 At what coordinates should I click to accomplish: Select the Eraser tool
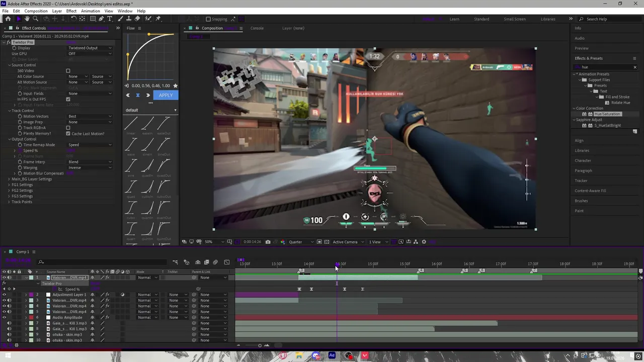click(x=137, y=19)
